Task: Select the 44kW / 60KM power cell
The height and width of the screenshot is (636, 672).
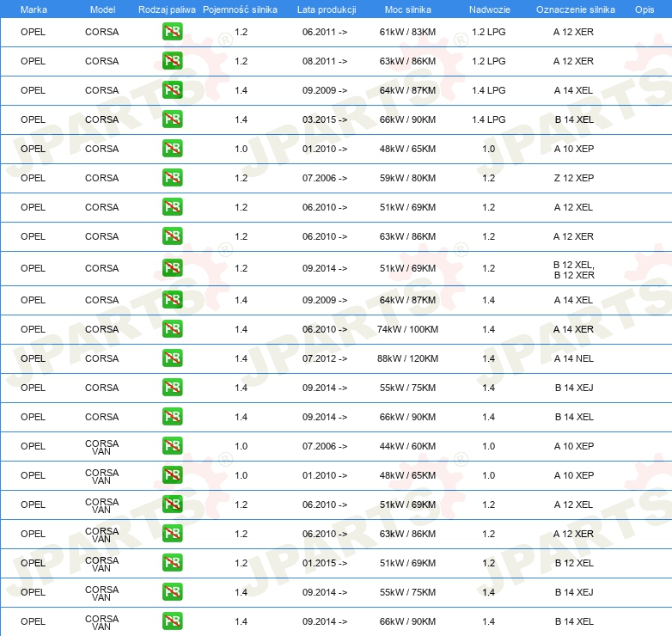Action: (407, 446)
